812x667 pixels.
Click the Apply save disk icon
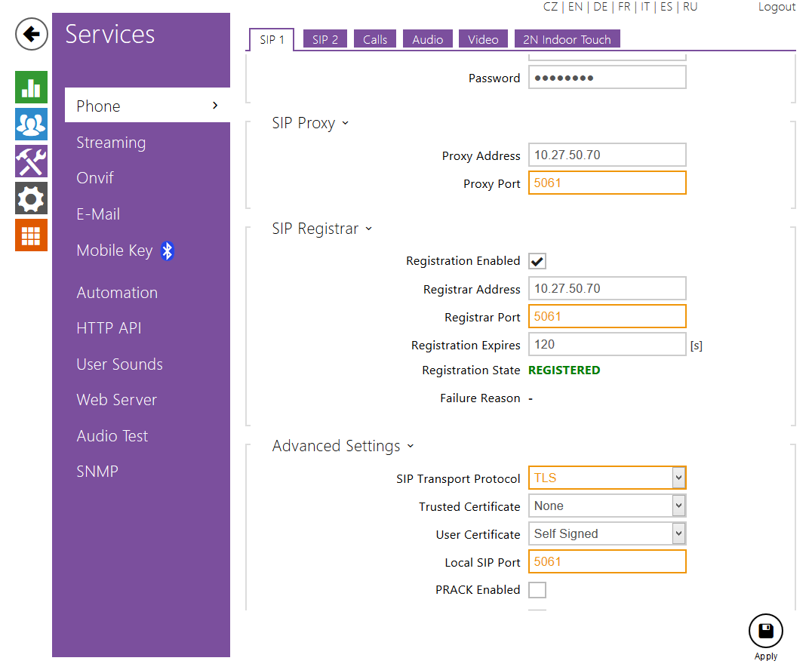click(x=765, y=631)
